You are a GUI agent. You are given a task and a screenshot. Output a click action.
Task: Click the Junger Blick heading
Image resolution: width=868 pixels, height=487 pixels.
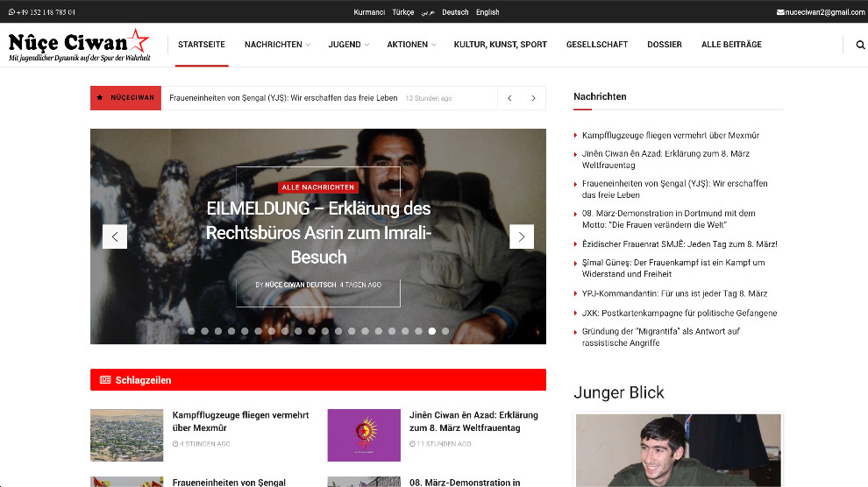pos(618,392)
